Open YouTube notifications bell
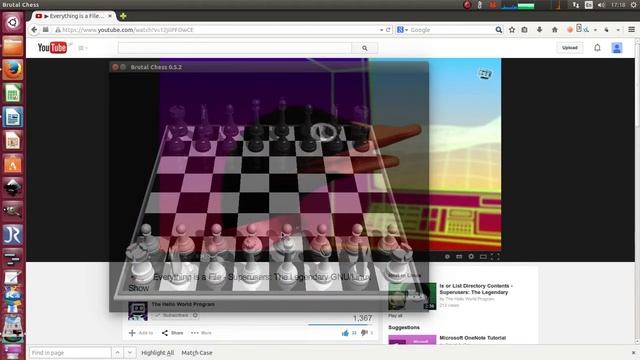This screenshot has width=640, height=360. 597,48
